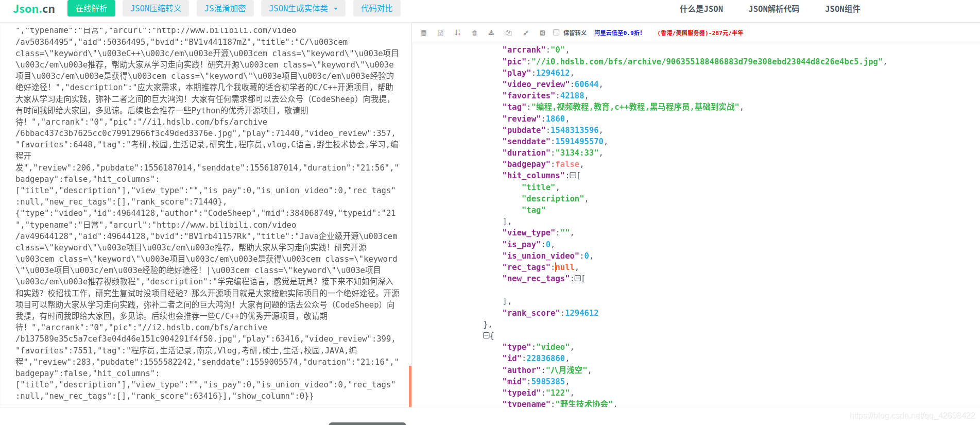This screenshot has width=980, height=425.
Task: Click the copy icon in toolbar
Action: tap(508, 33)
